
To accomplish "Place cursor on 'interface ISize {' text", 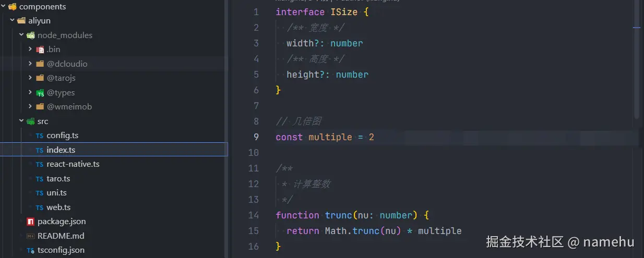I will (322, 12).
